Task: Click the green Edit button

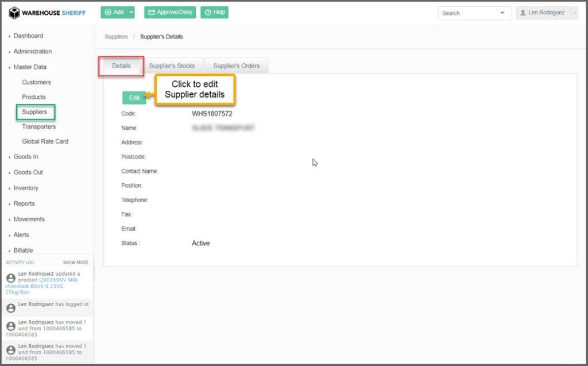Action: (134, 98)
